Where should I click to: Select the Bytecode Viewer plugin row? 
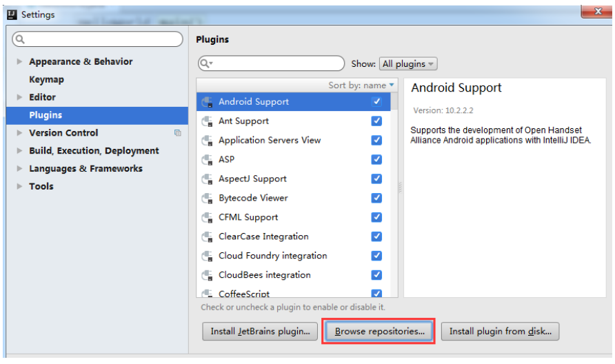pyautogui.click(x=294, y=198)
